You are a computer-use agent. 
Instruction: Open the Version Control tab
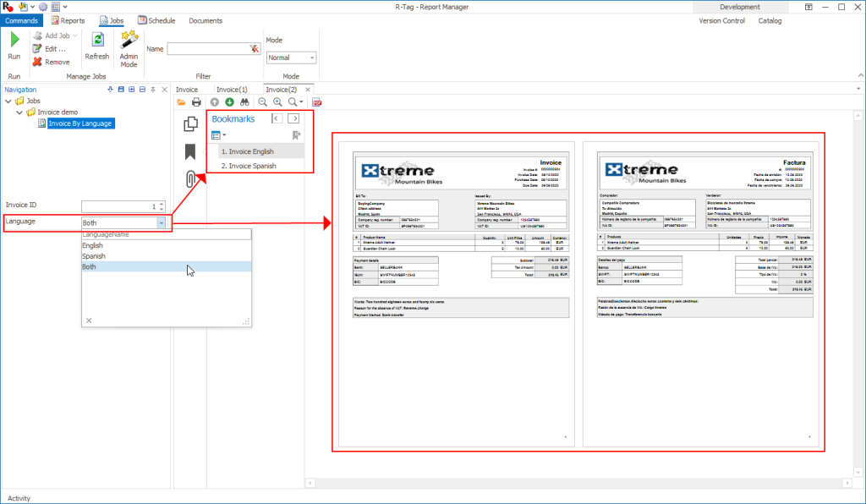(x=722, y=20)
